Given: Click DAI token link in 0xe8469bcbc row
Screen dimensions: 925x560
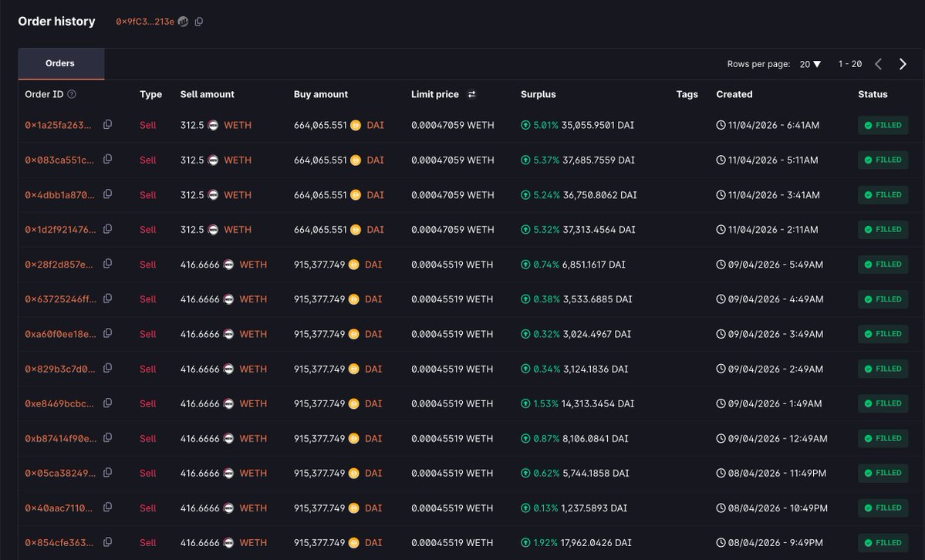Looking at the screenshot, I should point(373,404).
